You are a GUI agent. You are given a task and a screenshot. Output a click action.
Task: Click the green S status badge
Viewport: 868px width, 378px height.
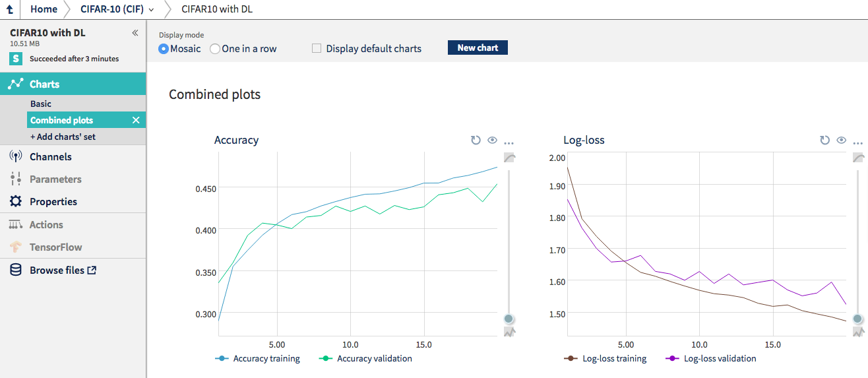point(16,59)
